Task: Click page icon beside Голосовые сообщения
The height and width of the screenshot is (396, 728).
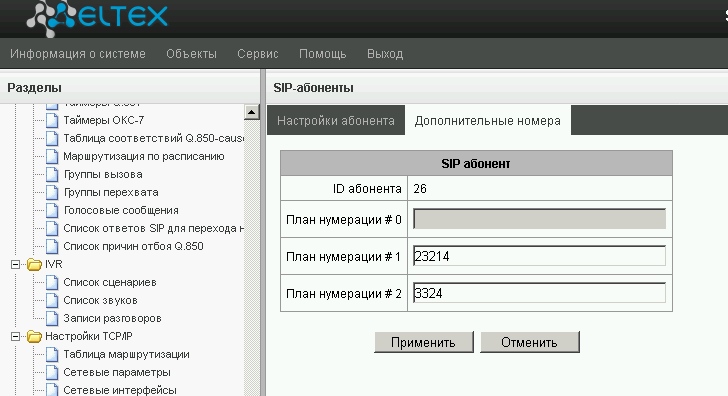Action: point(52,210)
